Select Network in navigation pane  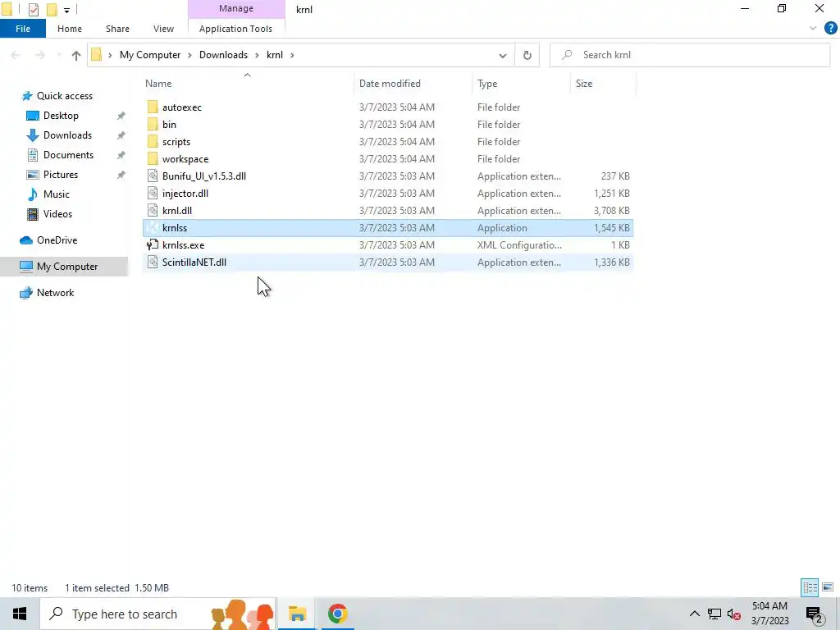(x=55, y=293)
